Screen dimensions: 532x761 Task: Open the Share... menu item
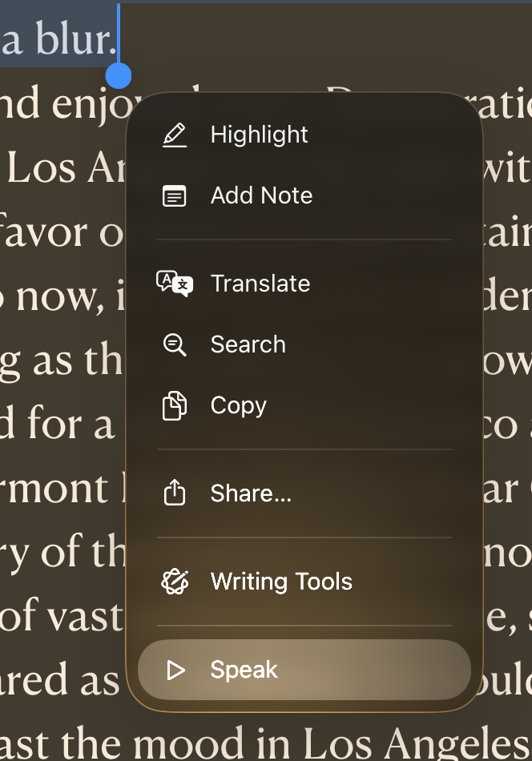click(x=251, y=493)
